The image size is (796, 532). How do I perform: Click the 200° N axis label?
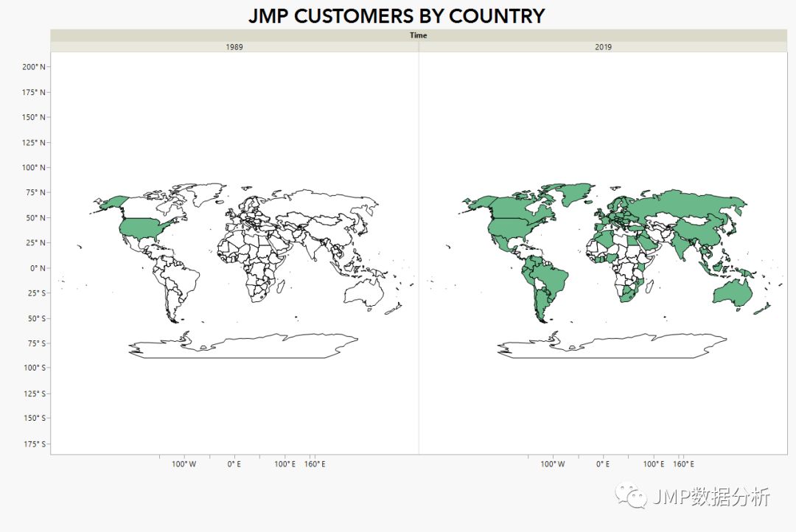[x=33, y=66]
